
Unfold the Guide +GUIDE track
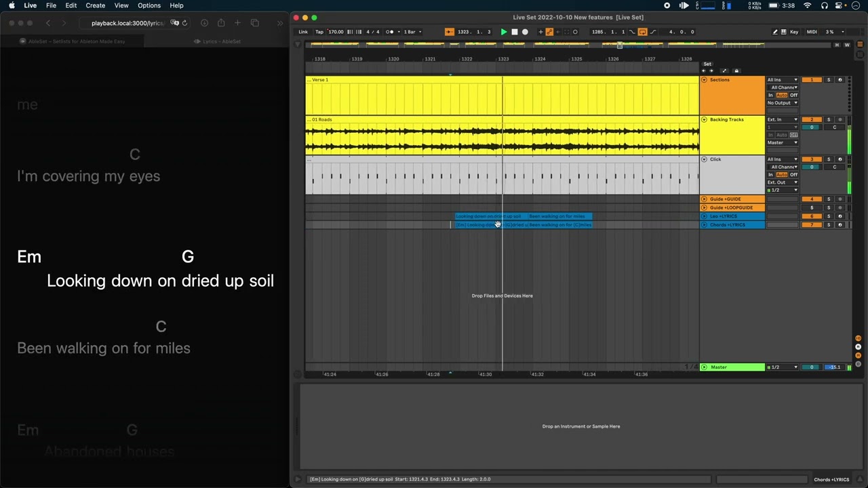(x=704, y=199)
